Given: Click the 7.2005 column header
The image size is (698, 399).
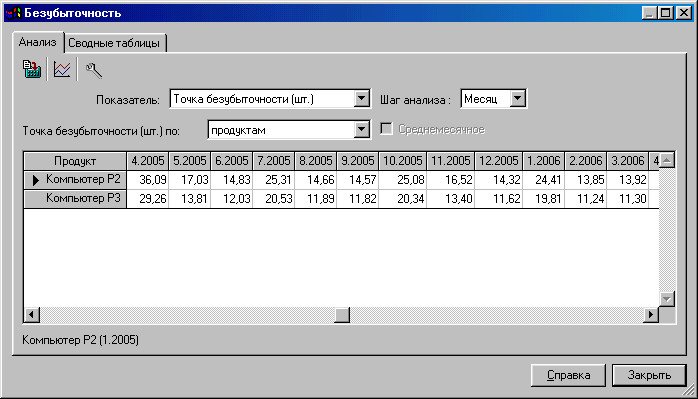Looking at the screenshot, I should 273,161.
